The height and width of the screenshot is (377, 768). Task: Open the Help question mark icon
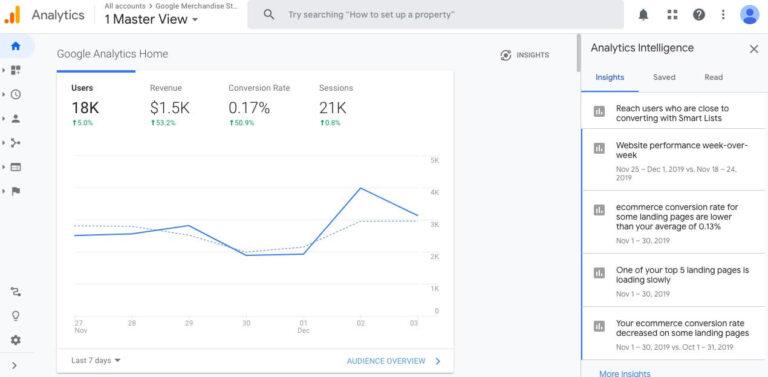(x=698, y=15)
